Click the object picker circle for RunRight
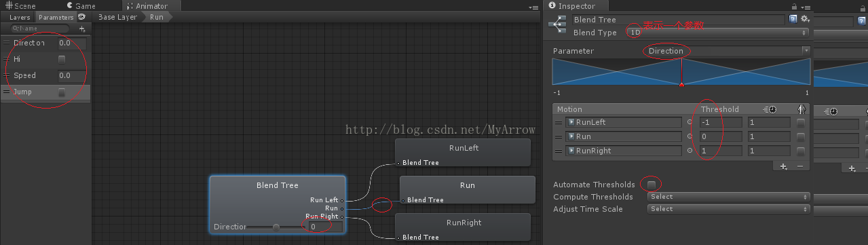Image resolution: width=868 pixels, height=245 pixels. [690, 151]
